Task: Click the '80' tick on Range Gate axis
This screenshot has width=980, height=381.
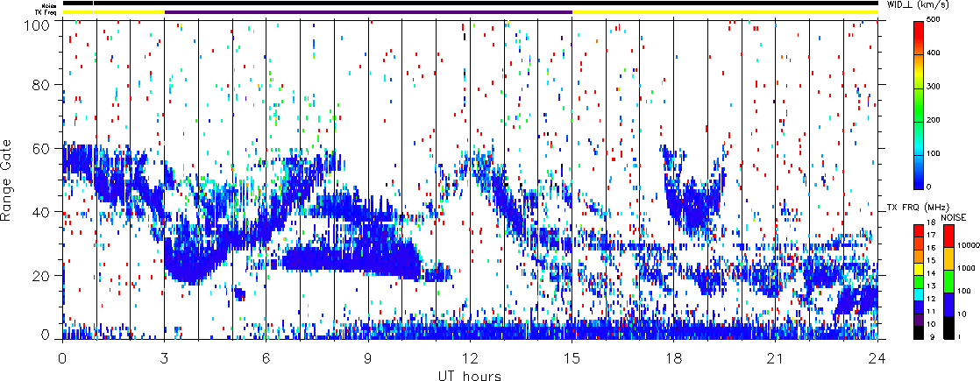Action: [x=42, y=84]
